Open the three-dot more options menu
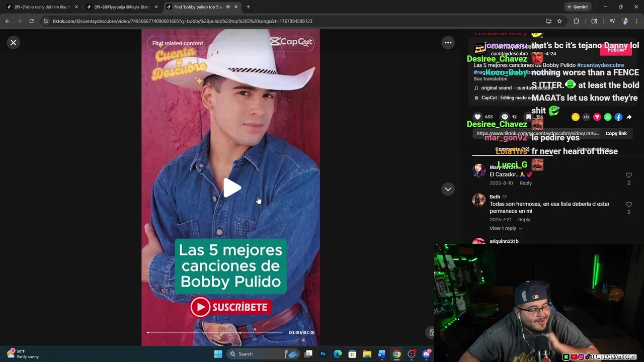Viewport: 644px width, 362px height. [448, 43]
